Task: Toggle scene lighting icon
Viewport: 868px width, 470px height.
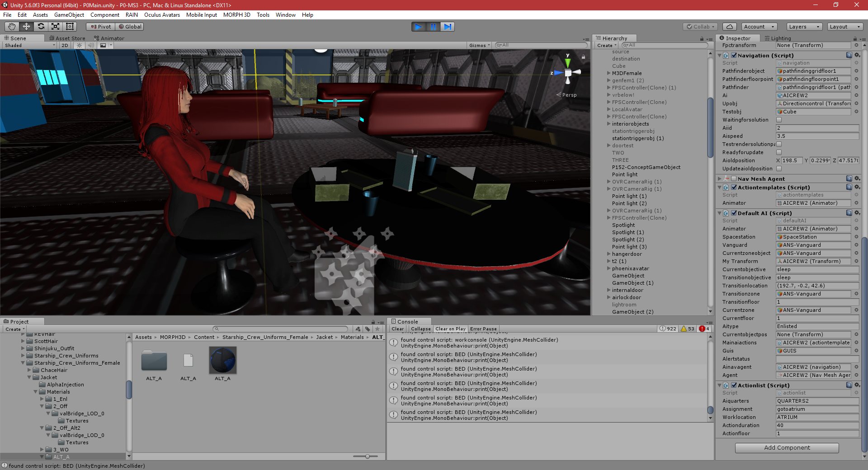Action: [x=80, y=45]
